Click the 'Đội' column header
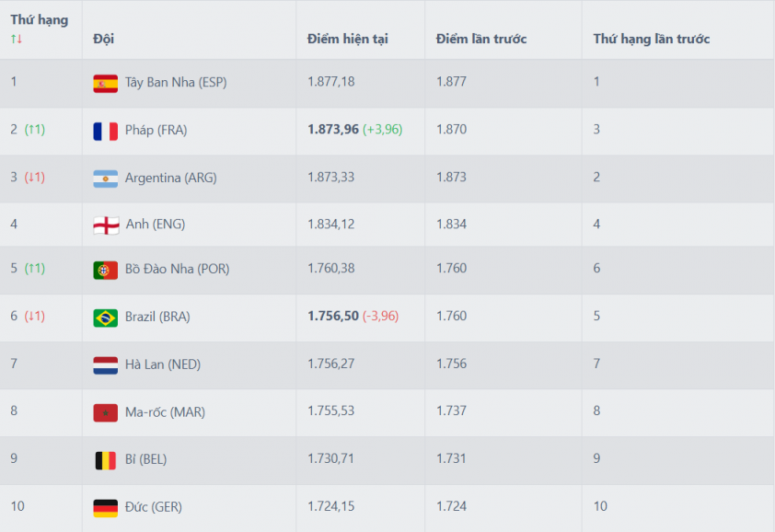 coord(103,39)
